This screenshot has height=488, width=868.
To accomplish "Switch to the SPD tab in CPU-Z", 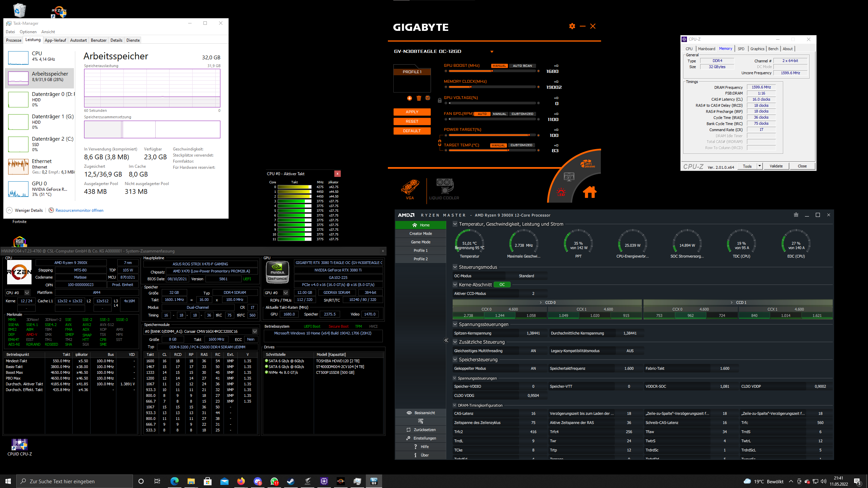I will pyautogui.click(x=741, y=49).
